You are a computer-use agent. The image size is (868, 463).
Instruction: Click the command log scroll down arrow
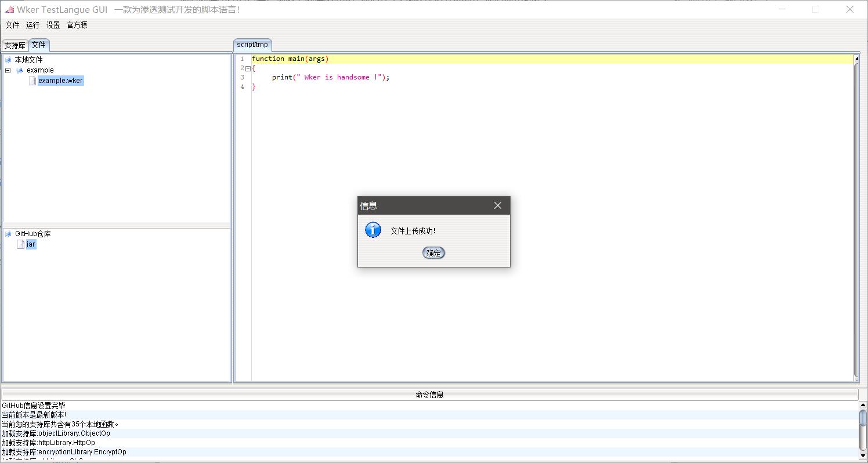863,456
